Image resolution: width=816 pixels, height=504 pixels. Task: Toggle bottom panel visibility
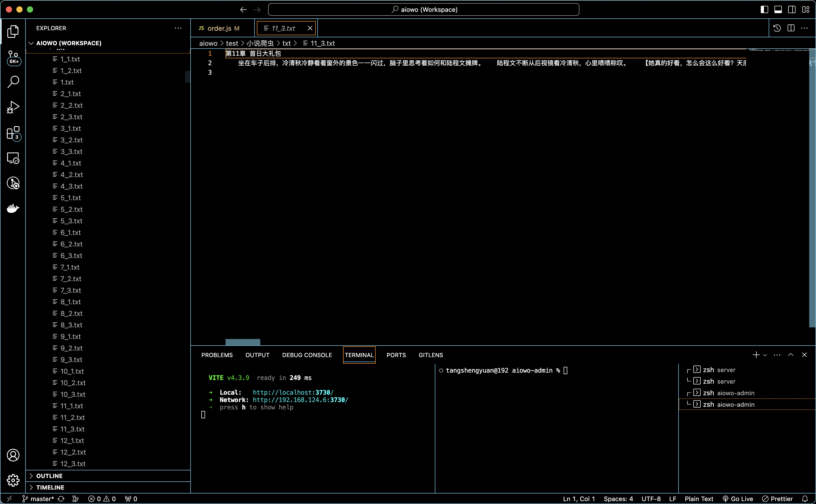click(x=778, y=10)
